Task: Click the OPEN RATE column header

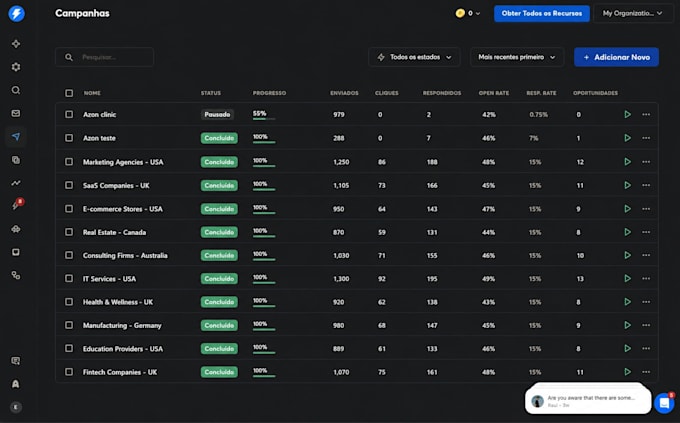Action: 494,93
